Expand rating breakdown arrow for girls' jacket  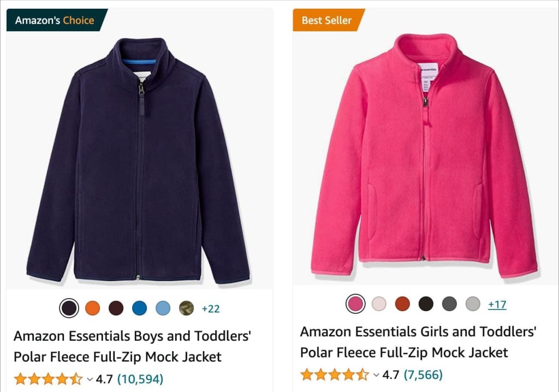[376, 375]
